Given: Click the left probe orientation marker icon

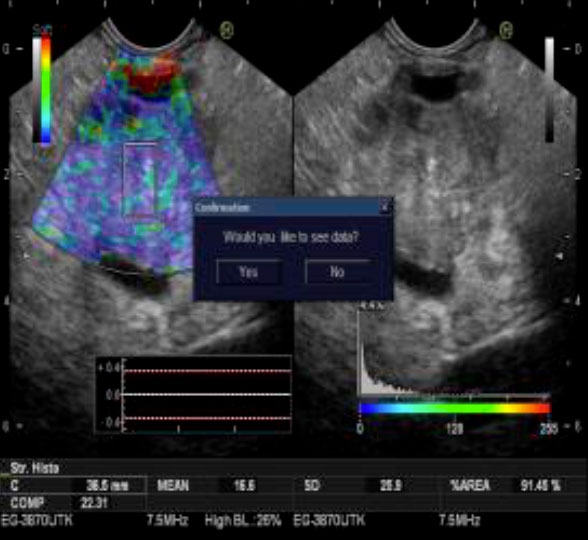Looking at the screenshot, I should [x=227, y=30].
